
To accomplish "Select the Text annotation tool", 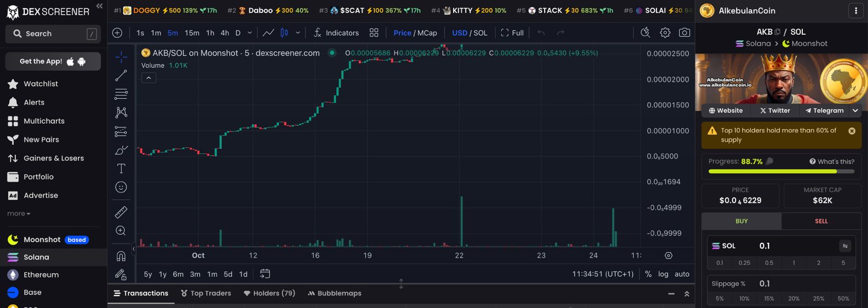I will pyautogui.click(x=121, y=169).
